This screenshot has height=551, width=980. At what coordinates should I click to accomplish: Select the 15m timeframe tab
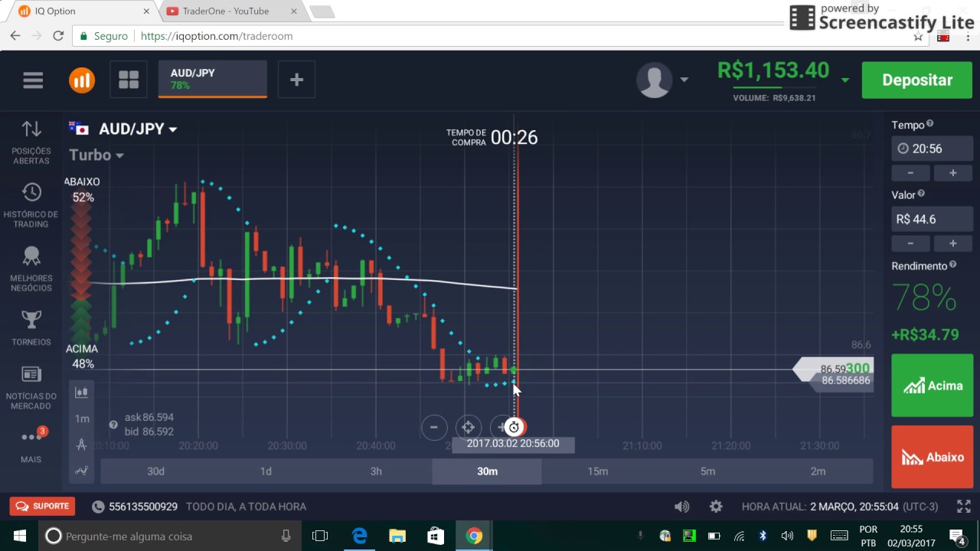click(x=597, y=471)
